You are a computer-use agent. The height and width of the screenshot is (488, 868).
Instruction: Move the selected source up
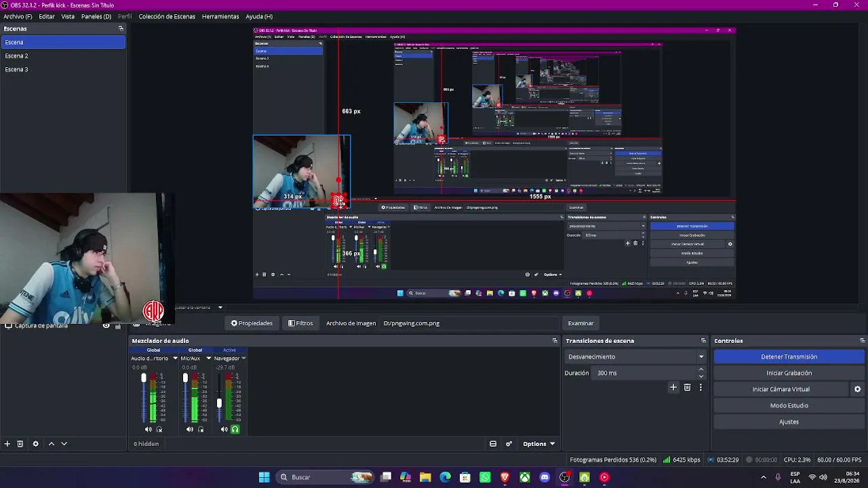(51, 444)
